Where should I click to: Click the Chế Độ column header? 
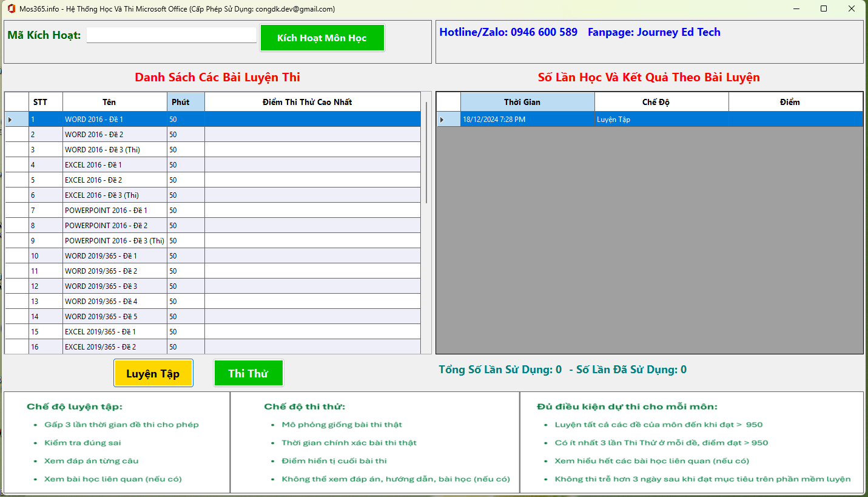pyautogui.click(x=661, y=102)
